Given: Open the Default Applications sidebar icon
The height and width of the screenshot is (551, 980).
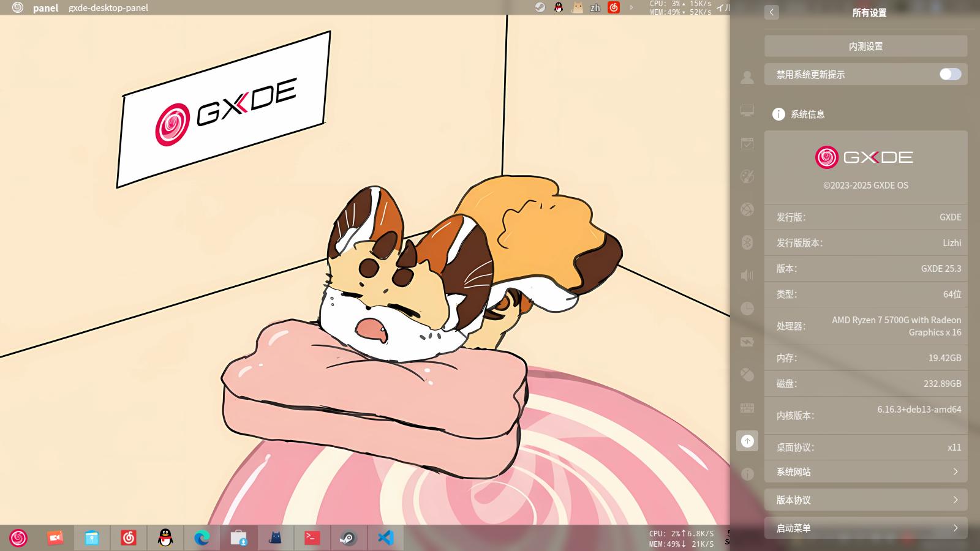Looking at the screenshot, I should click(747, 143).
